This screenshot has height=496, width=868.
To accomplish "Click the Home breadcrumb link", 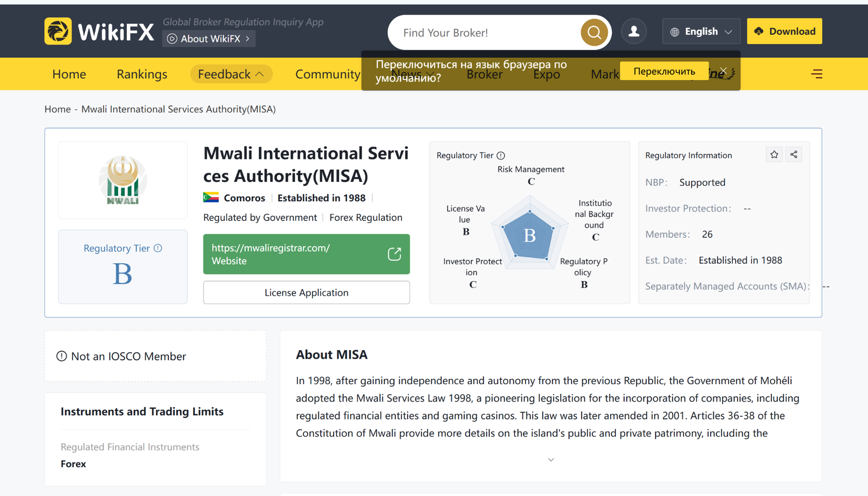I will tap(58, 109).
